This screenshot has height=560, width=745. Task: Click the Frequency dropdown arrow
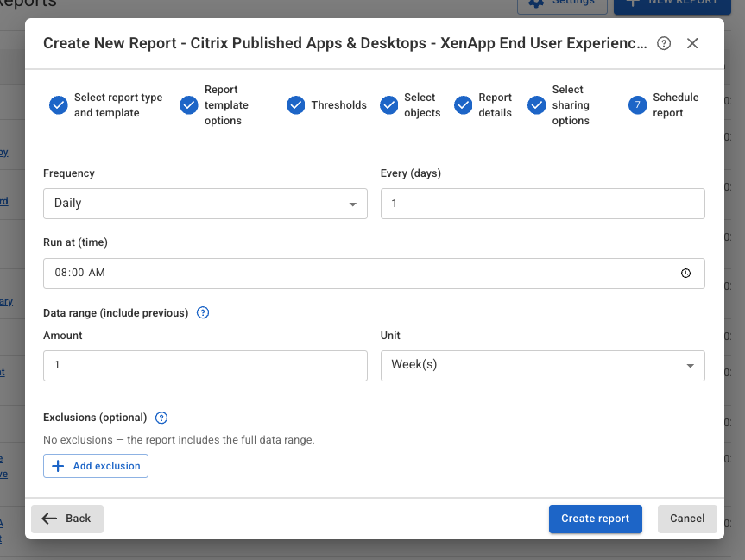pyautogui.click(x=352, y=204)
